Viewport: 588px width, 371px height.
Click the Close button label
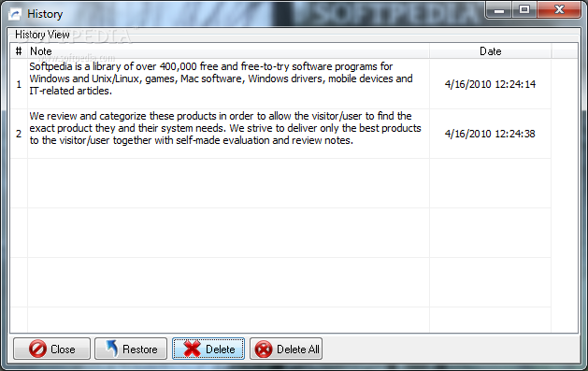pos(63,350)
